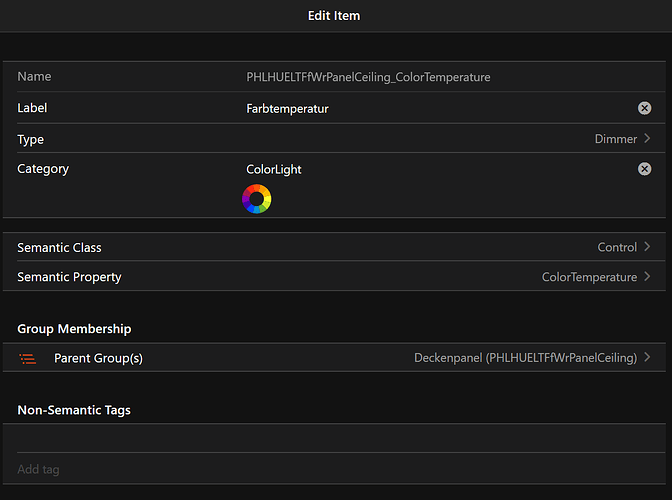Screen dimensions: 672x500
Task: Clear the Category field value
Action: [644, 169]
